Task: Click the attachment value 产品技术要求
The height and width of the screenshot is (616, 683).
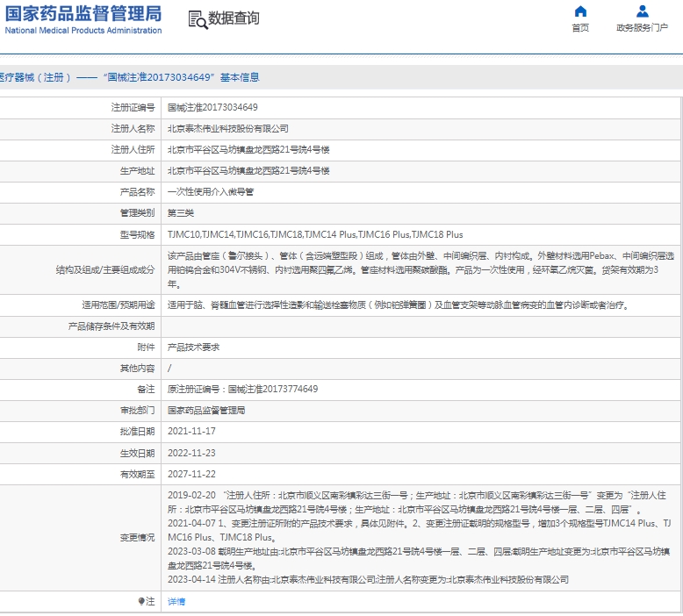Action: (x=193, y=347)
